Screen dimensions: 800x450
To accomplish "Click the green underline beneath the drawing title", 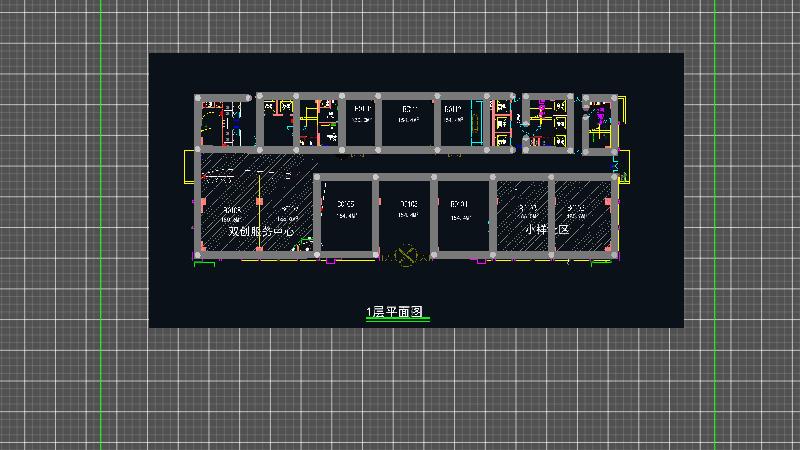I will [x=397, y=321].
